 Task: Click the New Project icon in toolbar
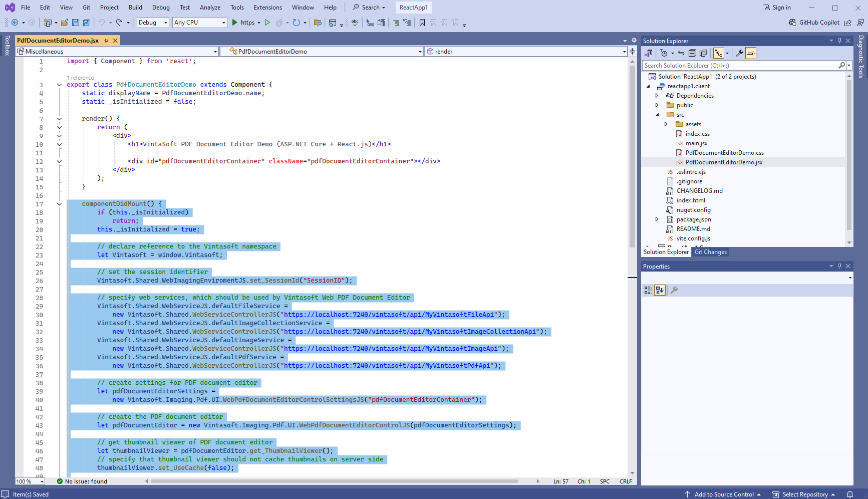[48, 23]
